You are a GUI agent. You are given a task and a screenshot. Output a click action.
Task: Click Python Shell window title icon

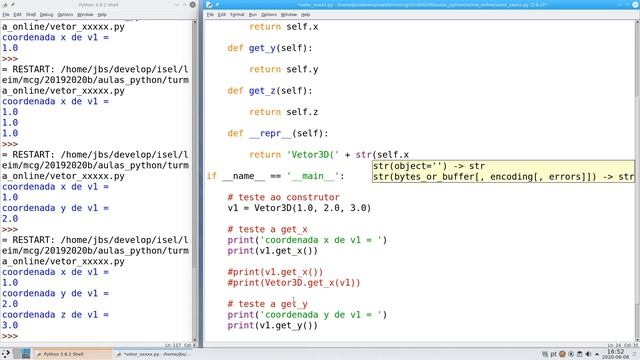[5, 4]
